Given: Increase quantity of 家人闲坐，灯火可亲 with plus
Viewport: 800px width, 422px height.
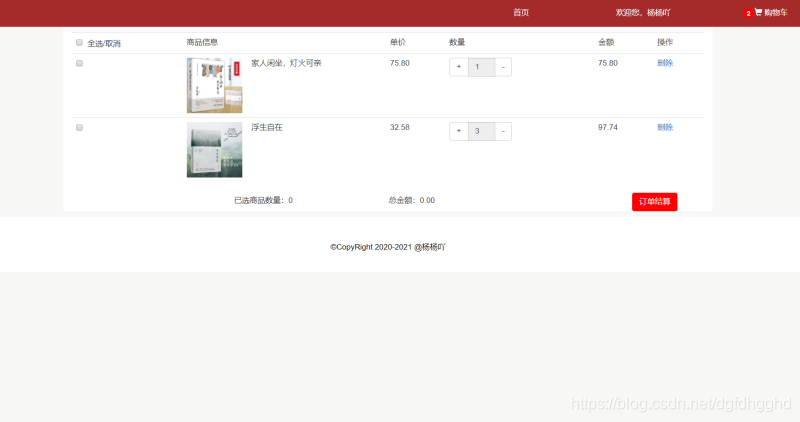Looking at the screenshot, I should point(459,67).
